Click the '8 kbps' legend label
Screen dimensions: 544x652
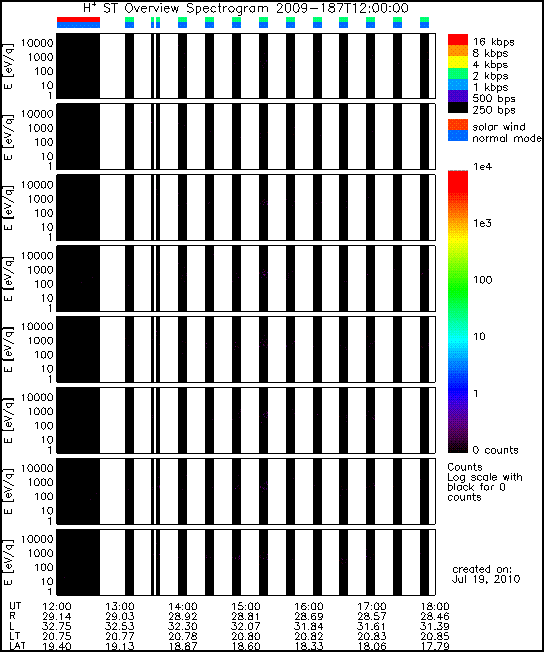point(490,53)
